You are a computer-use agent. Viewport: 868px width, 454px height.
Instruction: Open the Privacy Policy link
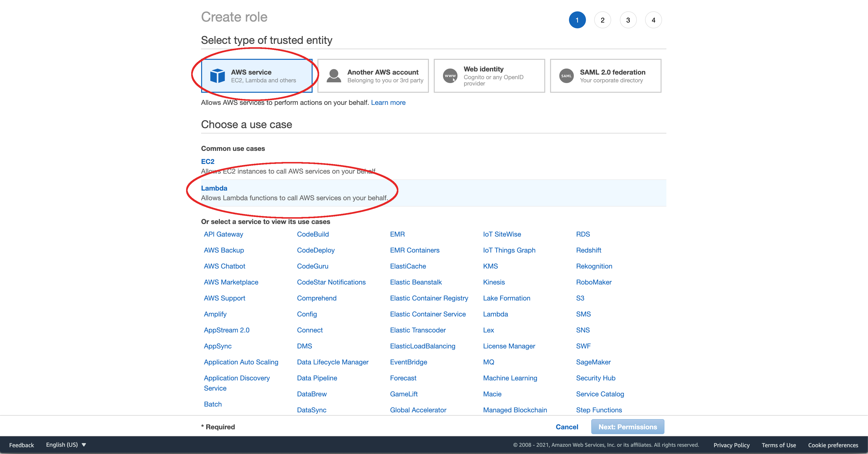732,445
